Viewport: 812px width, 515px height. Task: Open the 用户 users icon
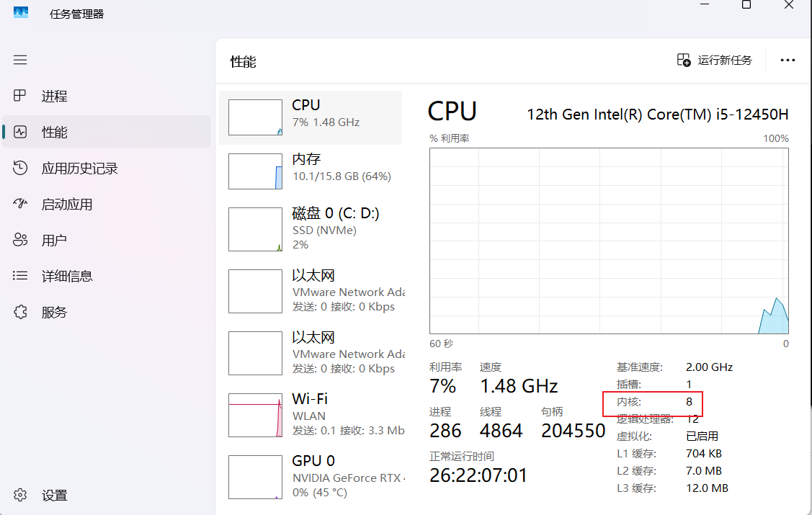20,240
